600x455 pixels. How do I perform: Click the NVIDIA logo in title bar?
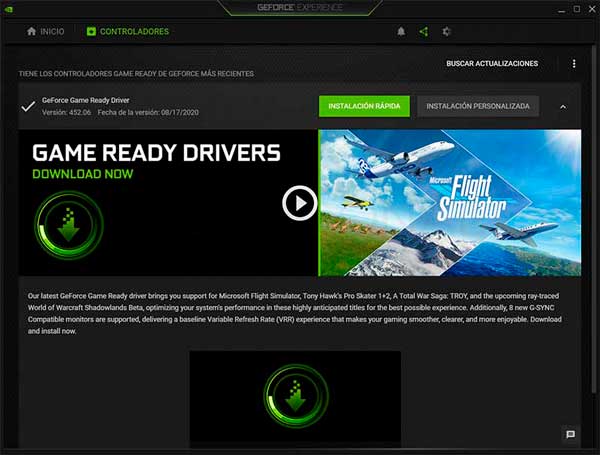tap(8, 9)
